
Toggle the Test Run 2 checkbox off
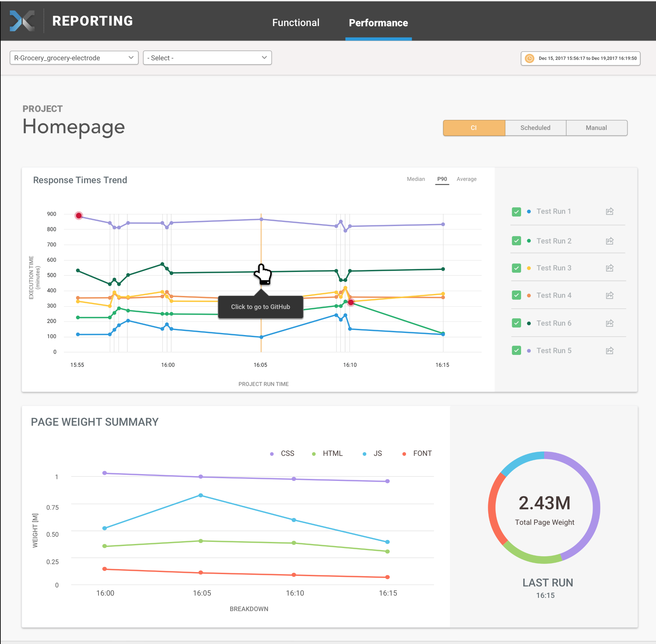pos(516,240)
